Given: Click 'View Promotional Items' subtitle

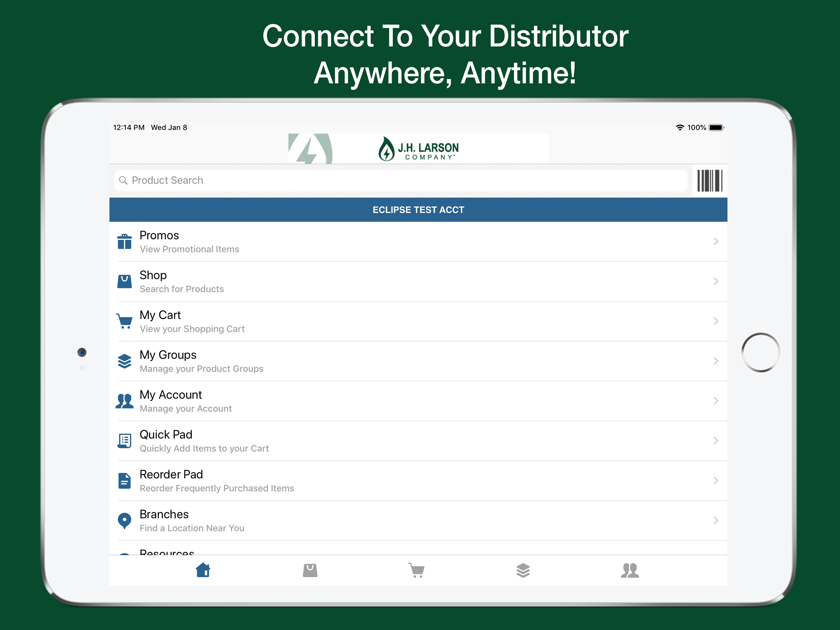Looking at the screenshot, I should 189,249.
